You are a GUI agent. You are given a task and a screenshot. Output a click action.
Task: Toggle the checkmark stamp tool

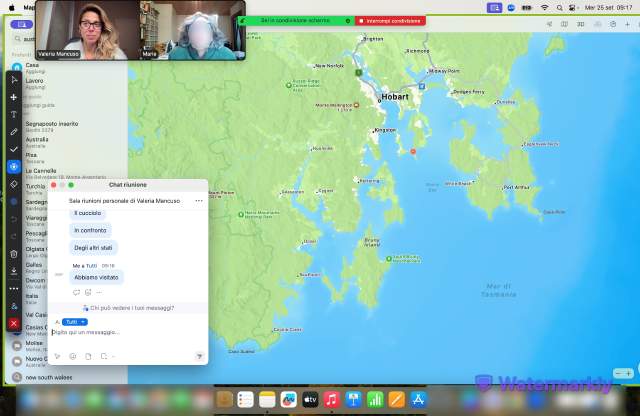click(13, 149)
